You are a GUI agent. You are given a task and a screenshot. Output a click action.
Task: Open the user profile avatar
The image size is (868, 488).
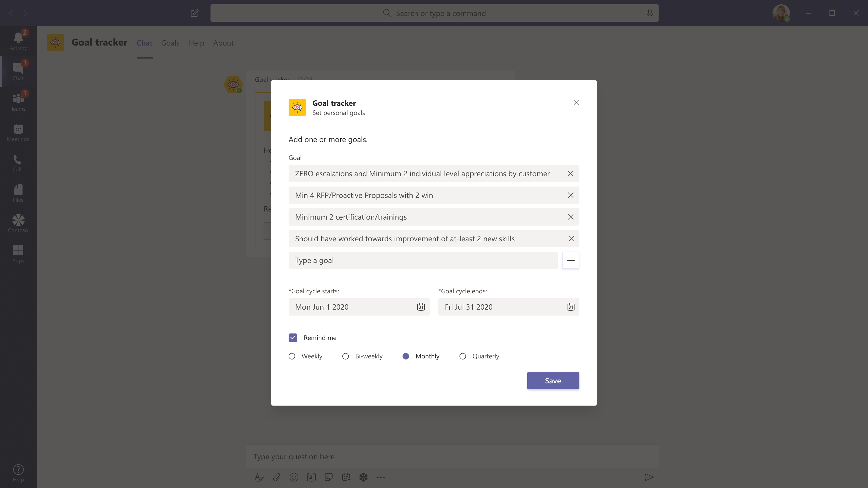[781, 13]
